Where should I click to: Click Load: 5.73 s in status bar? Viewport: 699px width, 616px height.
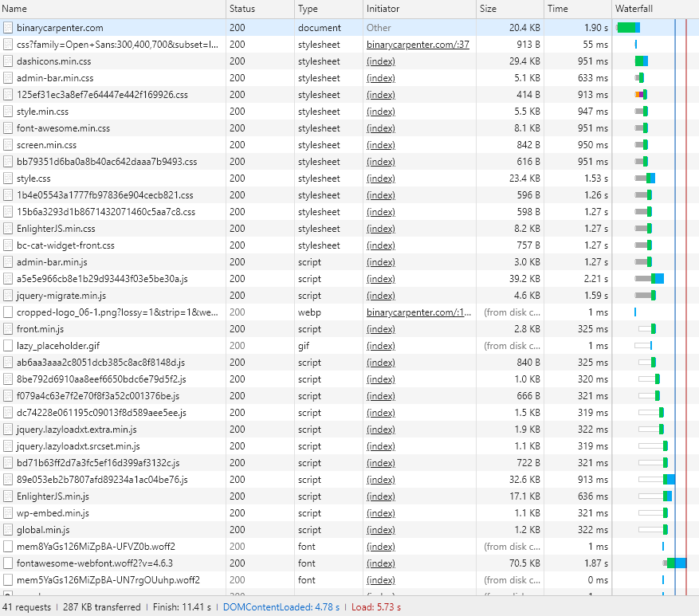coord(375,607)
